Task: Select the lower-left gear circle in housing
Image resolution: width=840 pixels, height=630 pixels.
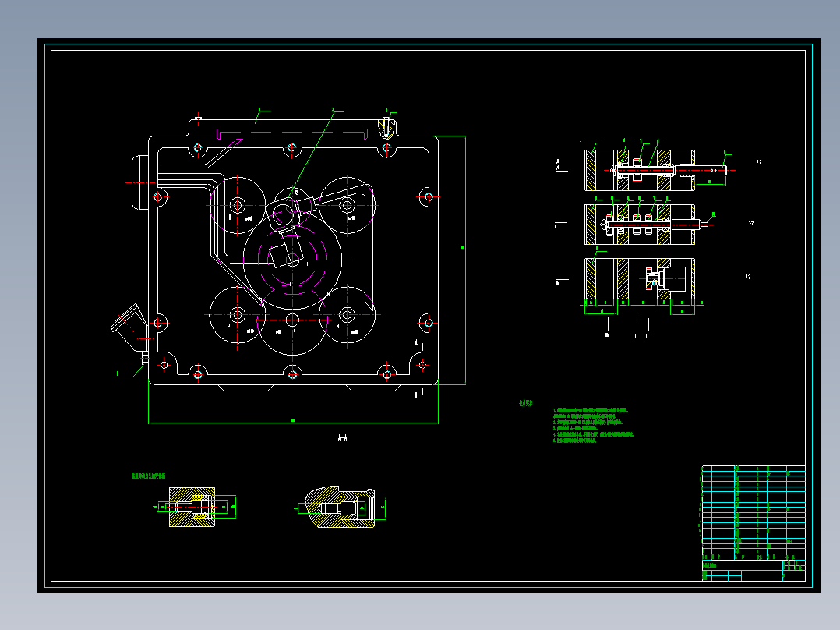Action: coord(238,315)
